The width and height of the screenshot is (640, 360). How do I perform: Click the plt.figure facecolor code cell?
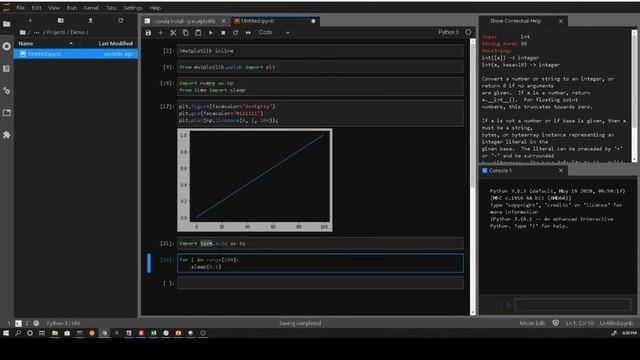[320, 113]
